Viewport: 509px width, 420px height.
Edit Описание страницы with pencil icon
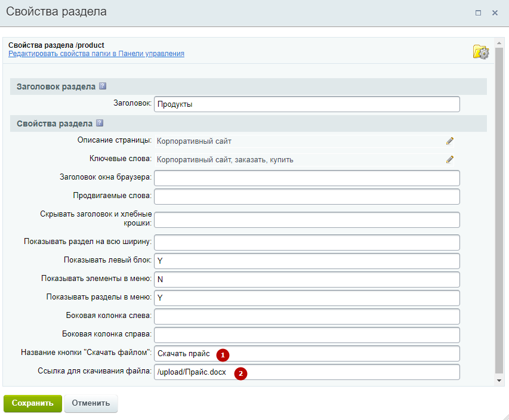pyautogui.click(x=449, y=141)
